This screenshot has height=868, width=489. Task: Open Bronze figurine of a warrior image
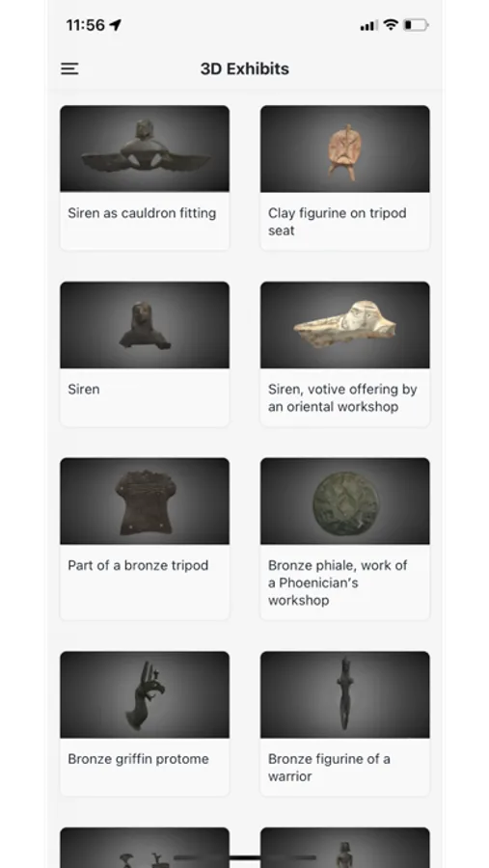[345, 694]
